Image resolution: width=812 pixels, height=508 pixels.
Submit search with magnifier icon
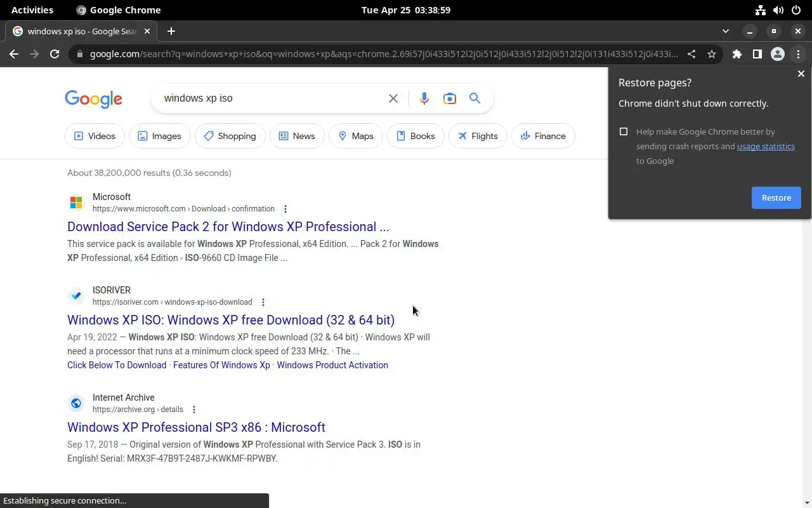(x=475, y=98)
